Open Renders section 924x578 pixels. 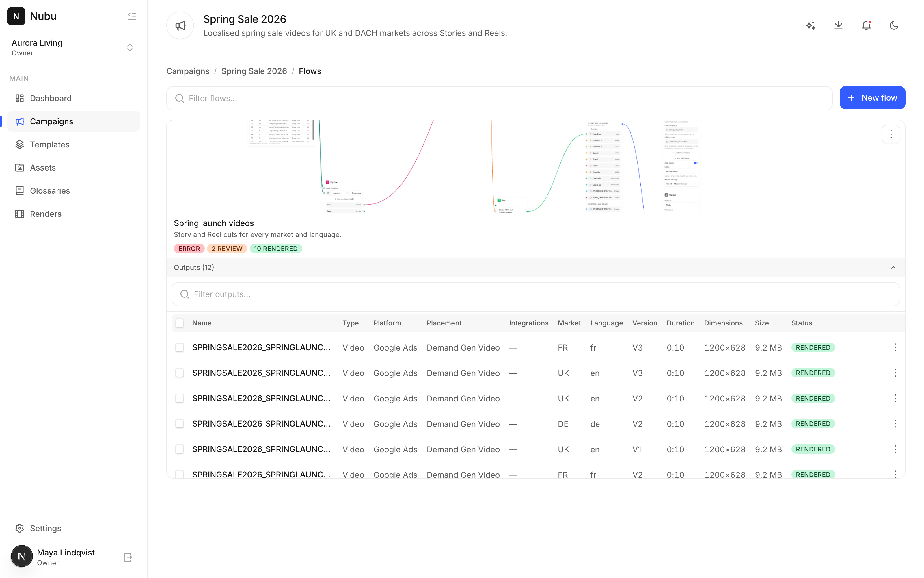coord(74,214)
